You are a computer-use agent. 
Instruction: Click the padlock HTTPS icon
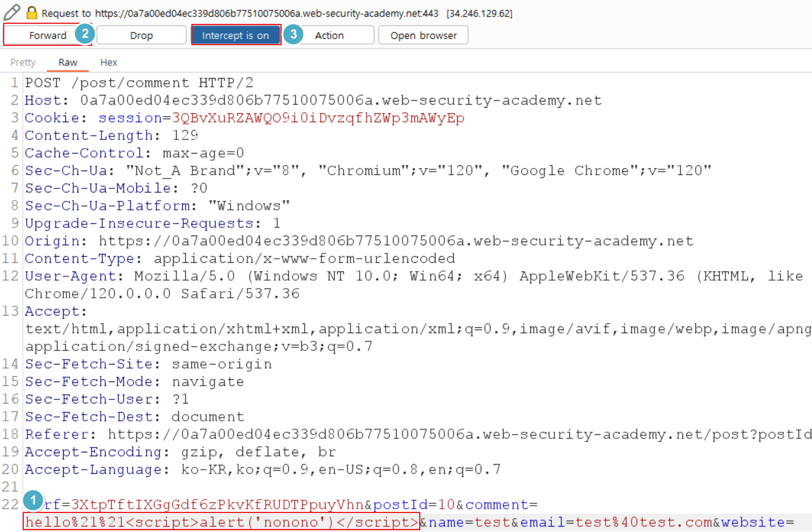point(32,12)
